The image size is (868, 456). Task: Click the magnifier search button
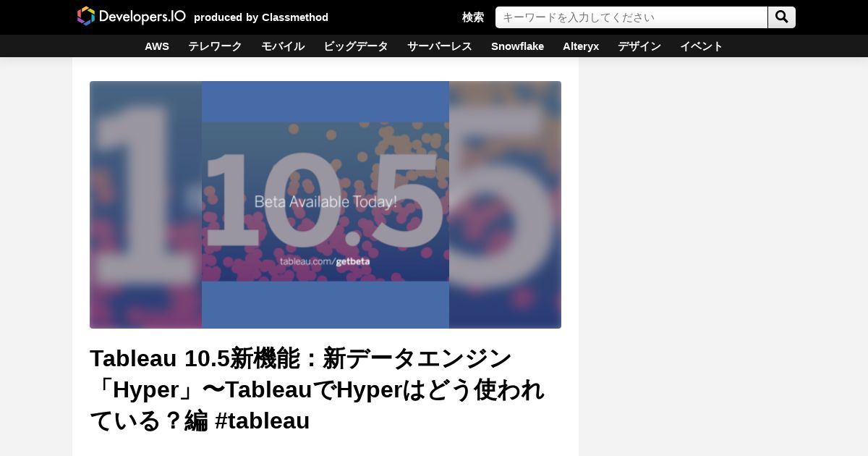pos(782,17)
